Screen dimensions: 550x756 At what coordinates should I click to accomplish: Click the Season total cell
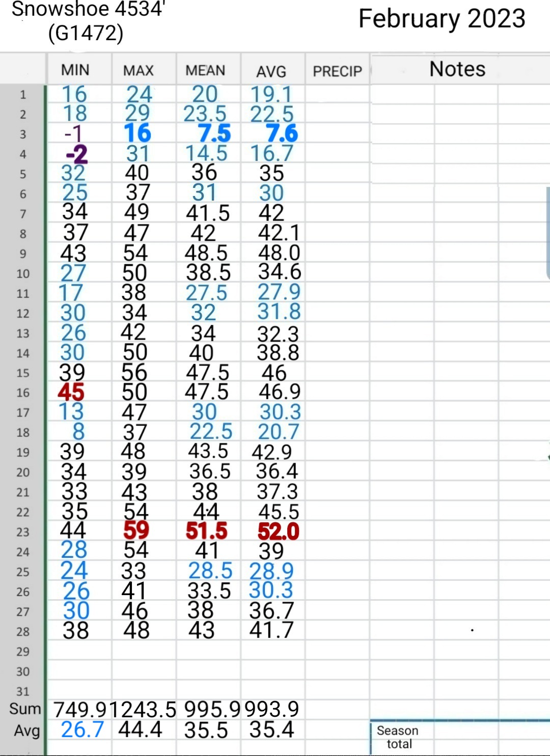[x=398, y=737]
